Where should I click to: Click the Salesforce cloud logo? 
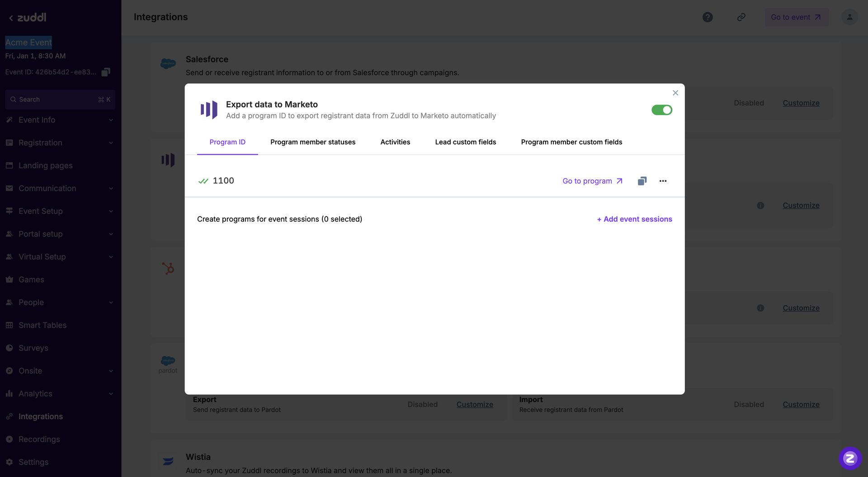pos(168,64)
